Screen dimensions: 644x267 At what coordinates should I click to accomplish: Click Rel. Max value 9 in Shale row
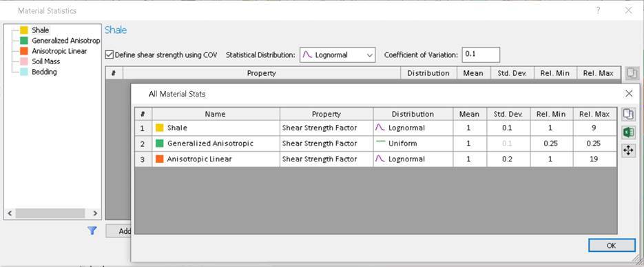(594, 128)
